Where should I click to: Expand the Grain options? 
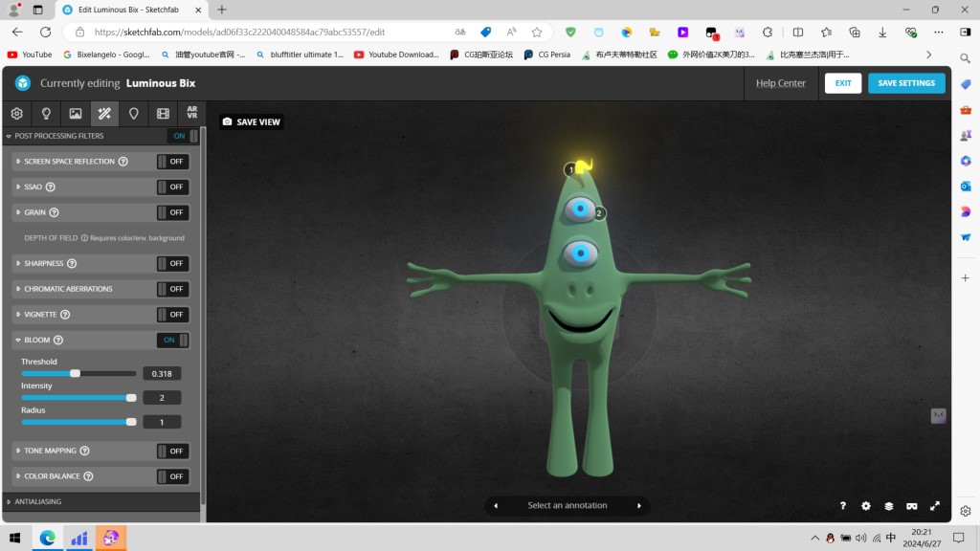point(18,212)
